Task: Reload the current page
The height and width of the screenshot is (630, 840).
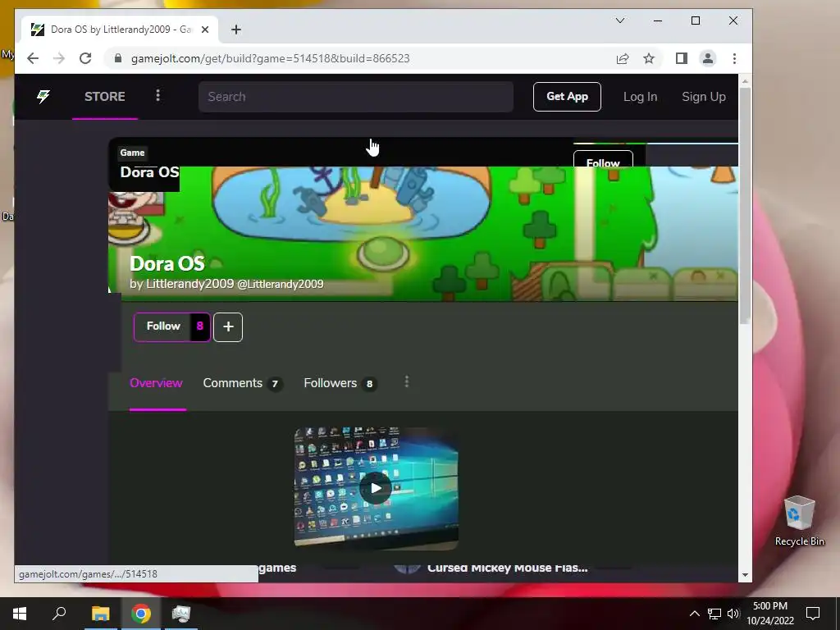Action: pyautogui.click(x=85, y=58)
